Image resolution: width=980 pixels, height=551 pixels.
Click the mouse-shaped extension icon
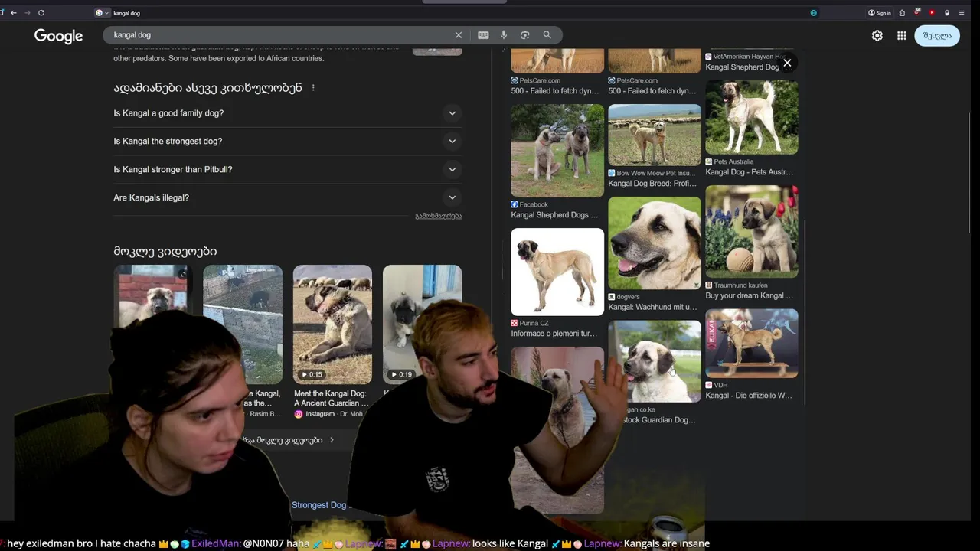click(x=947, y=13)
